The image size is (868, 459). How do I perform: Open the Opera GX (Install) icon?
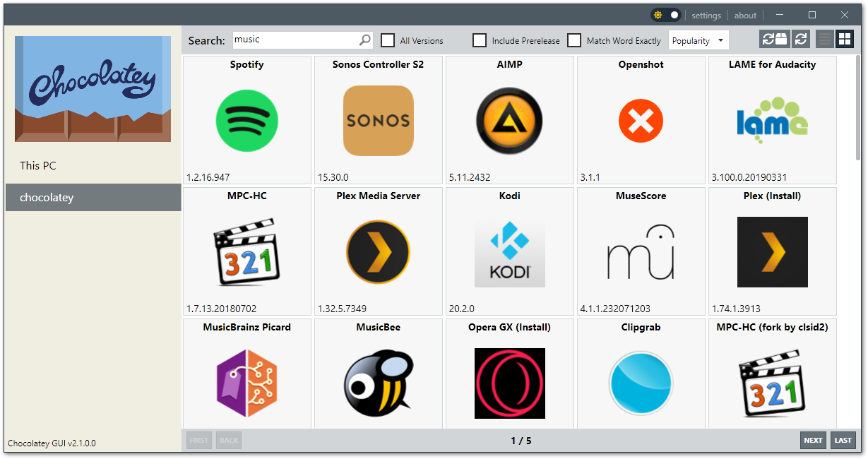pos(510,383)
